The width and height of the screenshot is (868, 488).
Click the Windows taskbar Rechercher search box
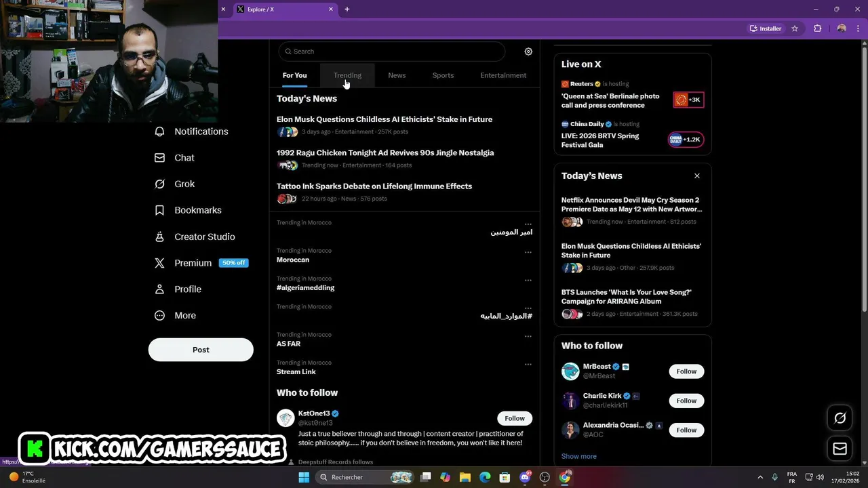[366, 477]
